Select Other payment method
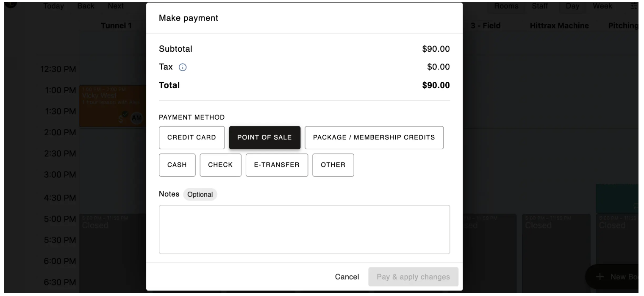644x296 pixels. tap(333, 165)
